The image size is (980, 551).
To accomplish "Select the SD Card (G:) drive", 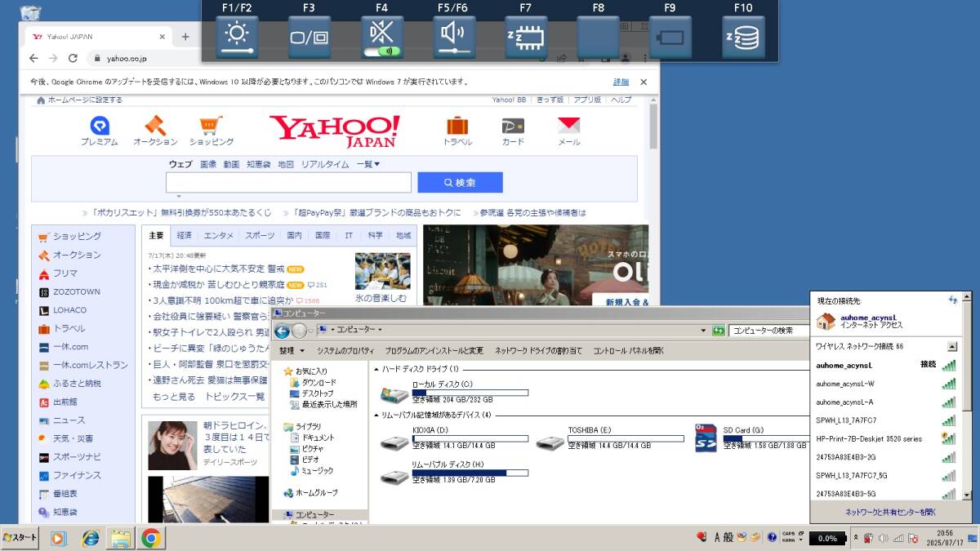I will pyautogui.click(x=751, y=438).
